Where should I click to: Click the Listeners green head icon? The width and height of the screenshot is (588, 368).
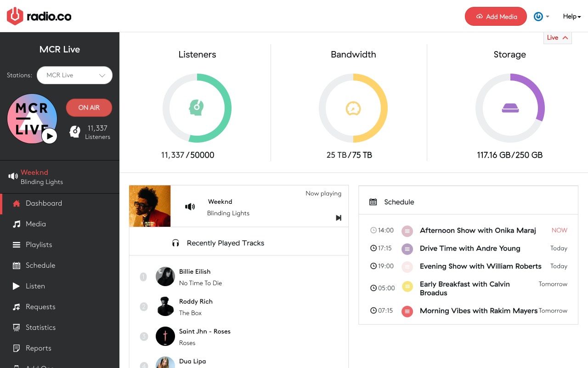pyautogui.click(x=196, y=108)
